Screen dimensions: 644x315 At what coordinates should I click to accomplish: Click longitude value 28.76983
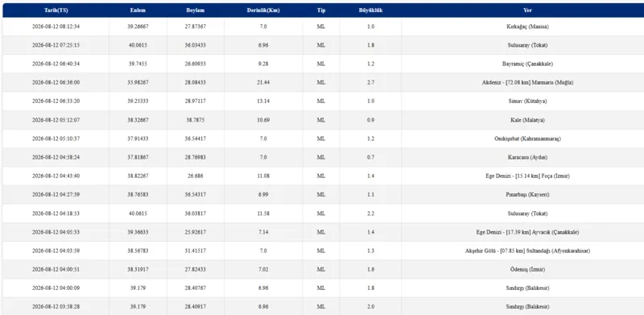click(196, 158)
